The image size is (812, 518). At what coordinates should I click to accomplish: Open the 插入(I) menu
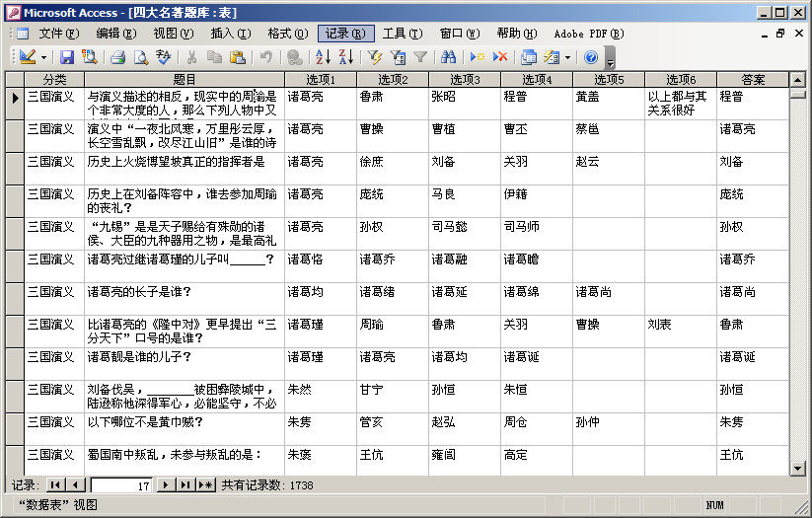point(231,34)
